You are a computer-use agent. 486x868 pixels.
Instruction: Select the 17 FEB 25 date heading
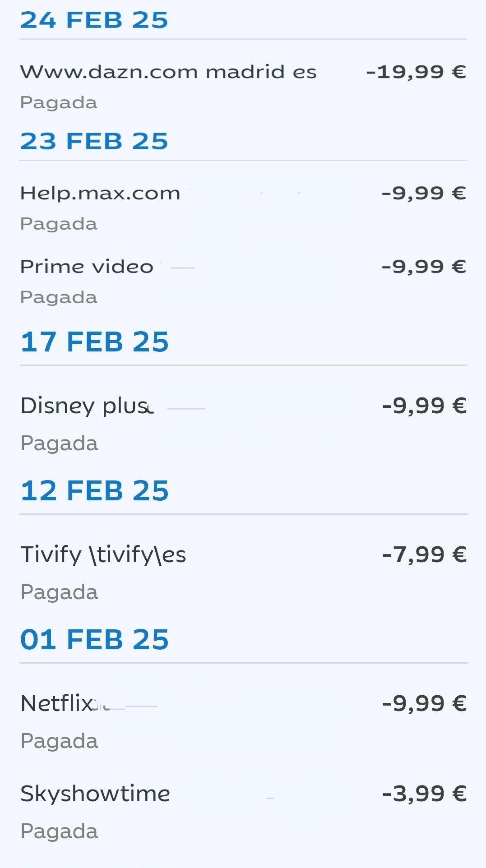pyautogui.click(x=95, y=342)
